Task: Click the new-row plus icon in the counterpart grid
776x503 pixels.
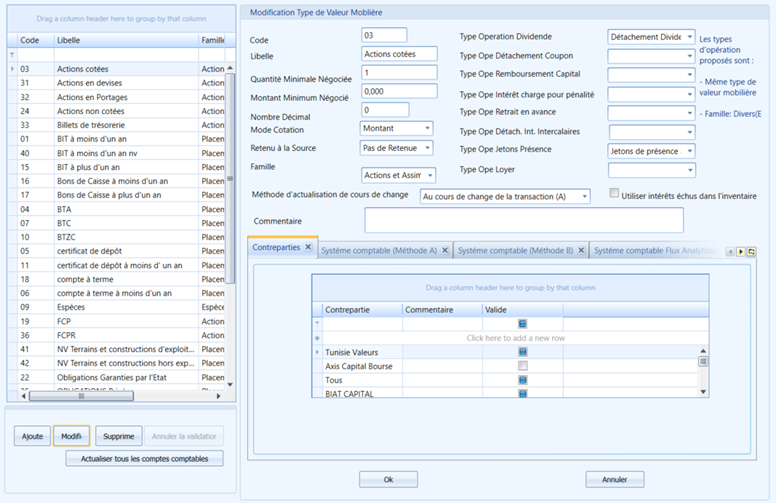Action: [x=317, y=338]
